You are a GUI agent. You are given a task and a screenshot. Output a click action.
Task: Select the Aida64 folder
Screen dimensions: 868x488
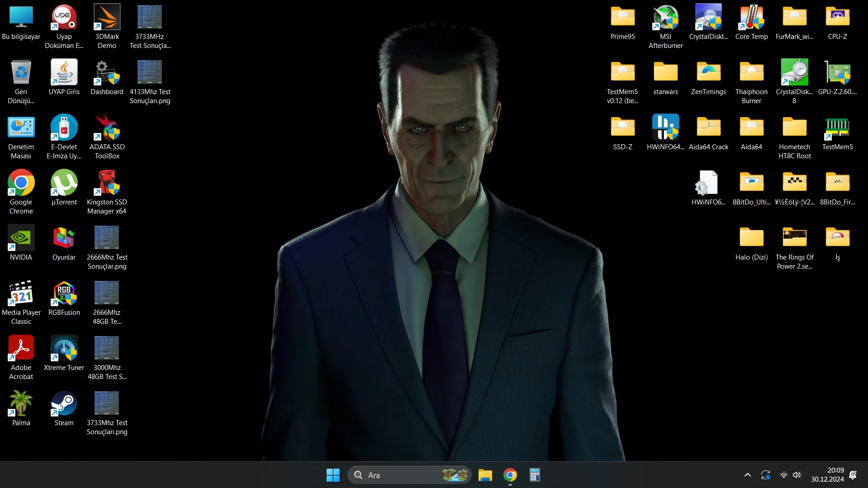pyautogui.click(x=751, y=133)
